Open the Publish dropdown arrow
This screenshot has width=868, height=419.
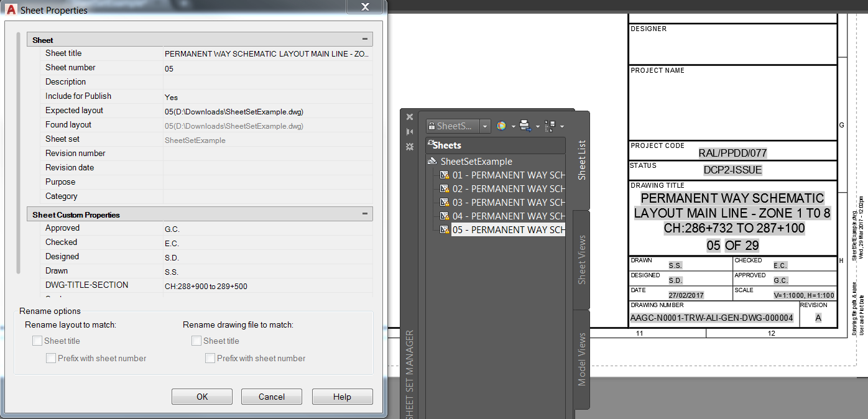pyautogui.click(x=537, y=126)
